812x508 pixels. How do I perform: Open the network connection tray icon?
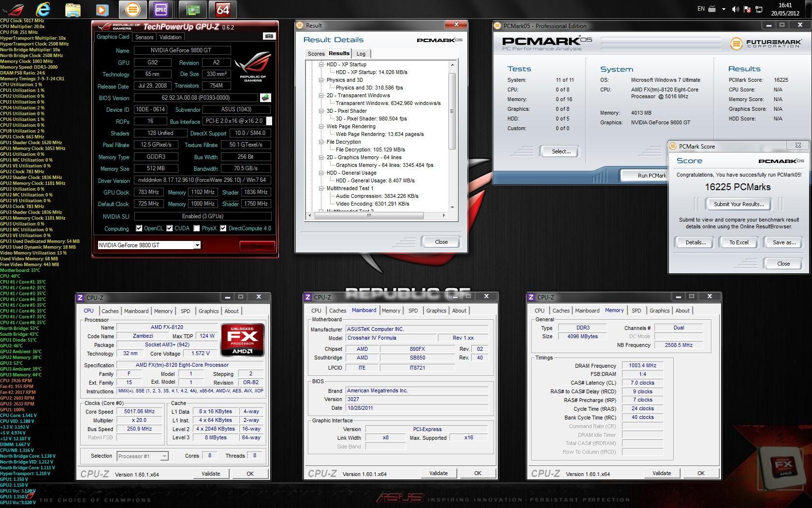(758, 9)
